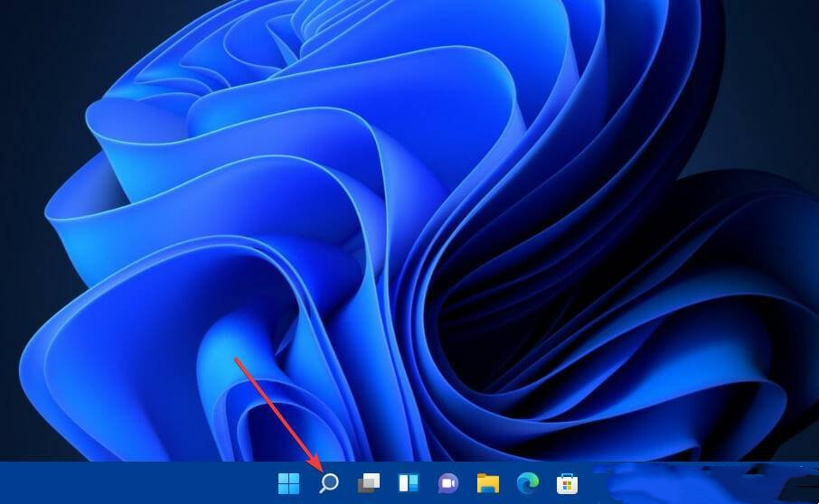Launch Microsoft Edge browser
Image resolution: width=819 pixels, height=504 pixels.
coord(528,483)
